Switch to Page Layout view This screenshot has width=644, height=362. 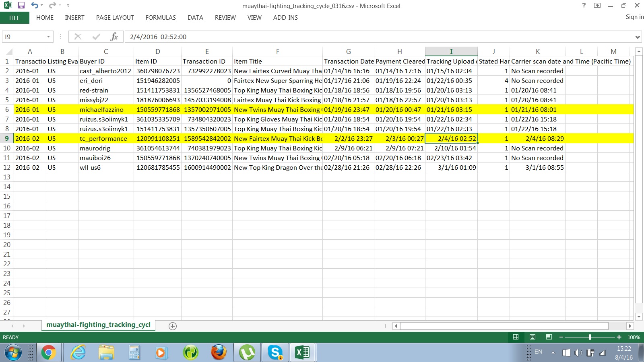(532, 337)
